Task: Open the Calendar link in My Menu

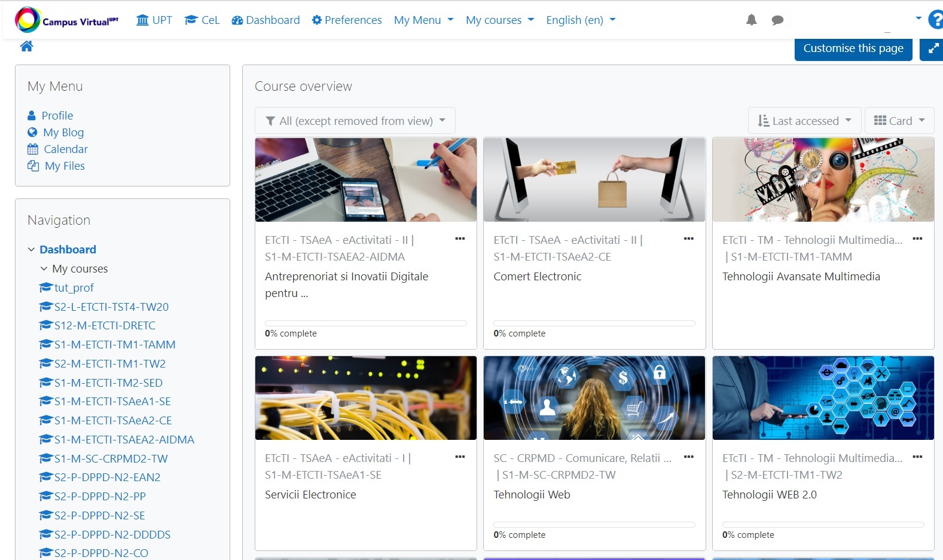Action: tap(66, 149)
